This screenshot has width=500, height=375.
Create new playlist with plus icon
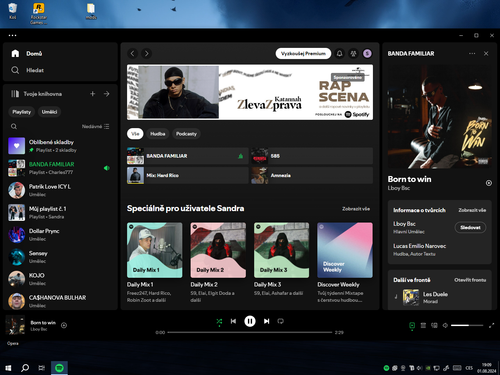coord(93,94)
